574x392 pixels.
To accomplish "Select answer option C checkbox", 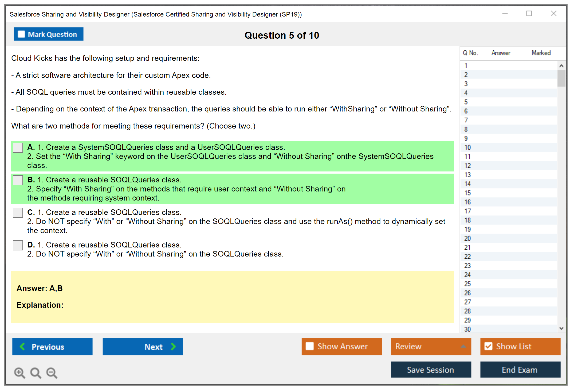I will pos(18,213).
